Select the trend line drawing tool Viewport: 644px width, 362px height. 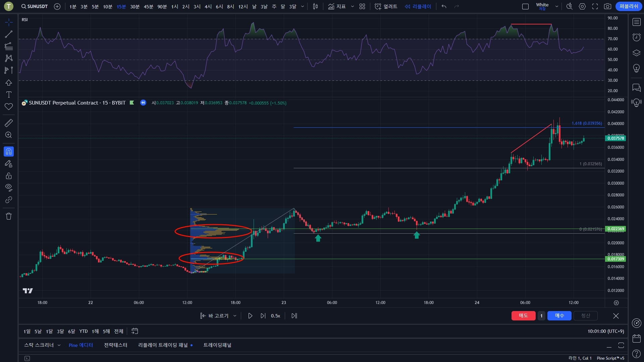9,34
